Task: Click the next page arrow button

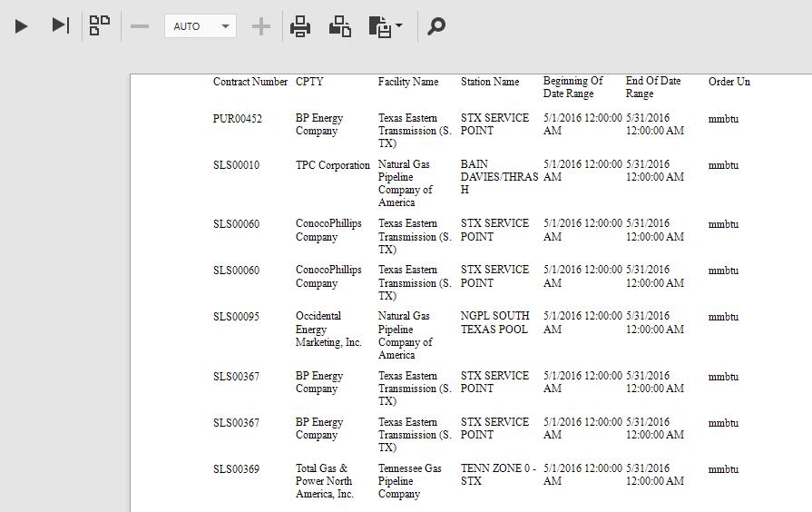Action: [22, 26]
